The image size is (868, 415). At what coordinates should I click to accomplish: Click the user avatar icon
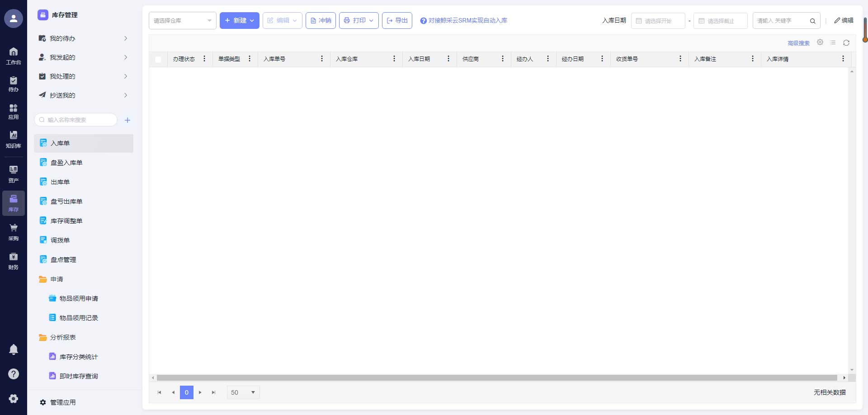[14, 19]
